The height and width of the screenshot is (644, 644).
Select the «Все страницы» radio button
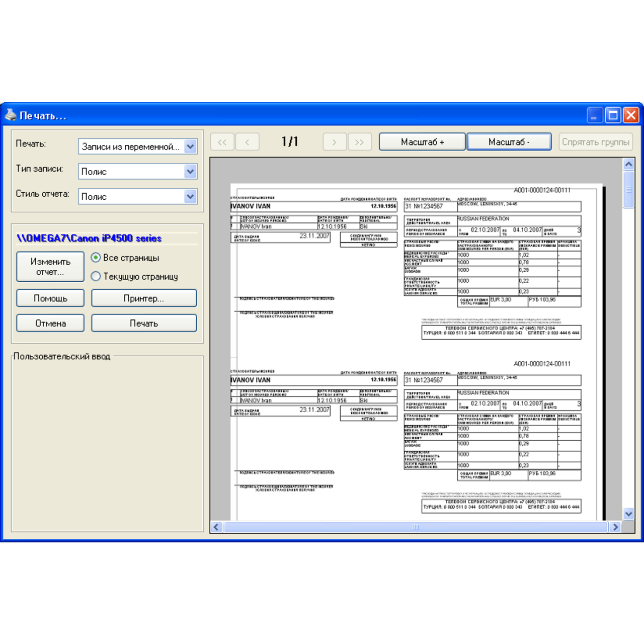coord(95,258)
